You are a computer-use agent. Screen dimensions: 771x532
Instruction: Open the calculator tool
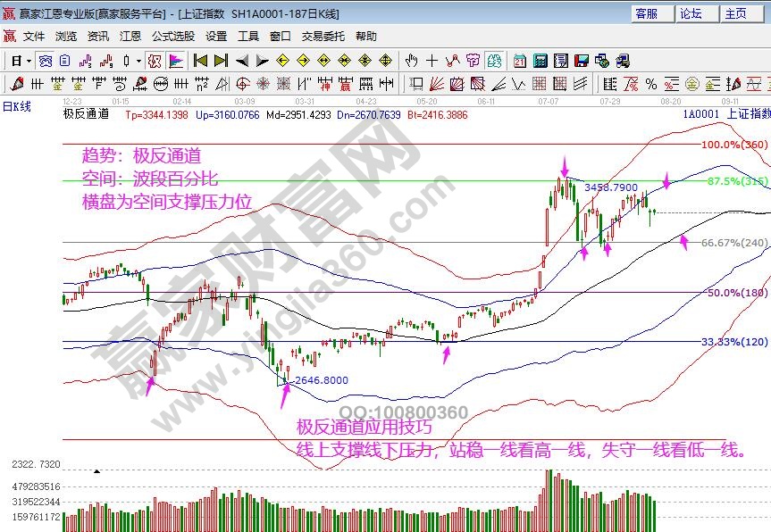[541, 61]
